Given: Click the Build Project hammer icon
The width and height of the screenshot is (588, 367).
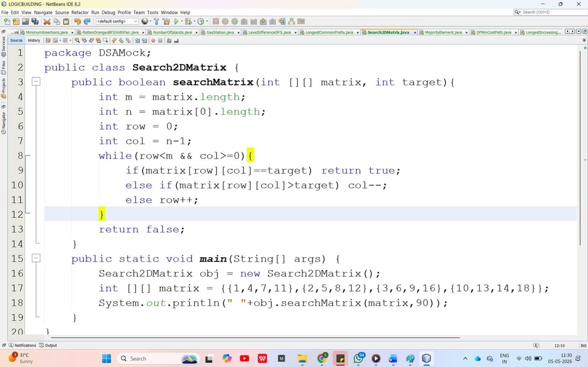Looking at the screenshot, I should [x=156, y=22].
